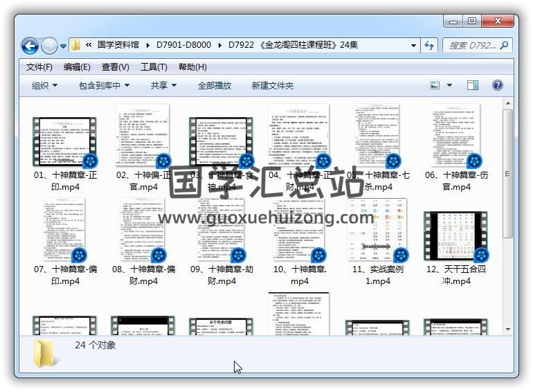Open the address bar previous locations dropdown

click(x=414, y=46)
